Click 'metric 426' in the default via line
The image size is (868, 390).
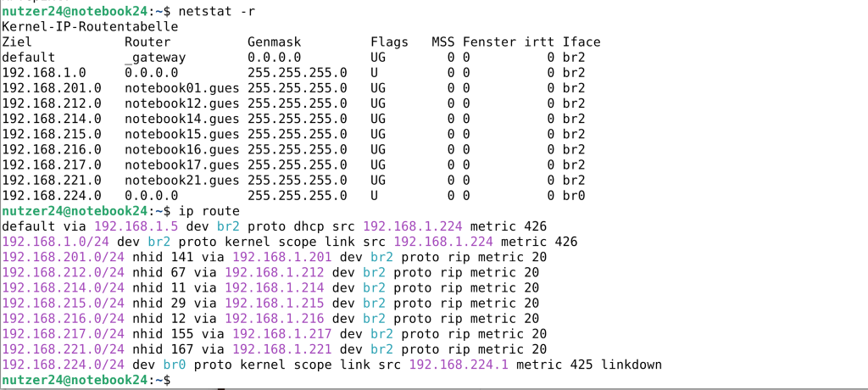509,226
